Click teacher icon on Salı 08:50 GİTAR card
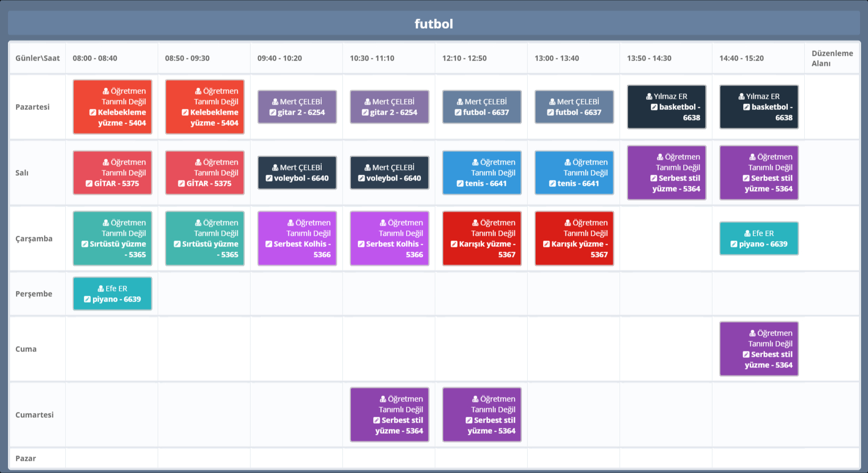This screenshot has width=868, height=473. pyautogui.click(x=198, y=162)
